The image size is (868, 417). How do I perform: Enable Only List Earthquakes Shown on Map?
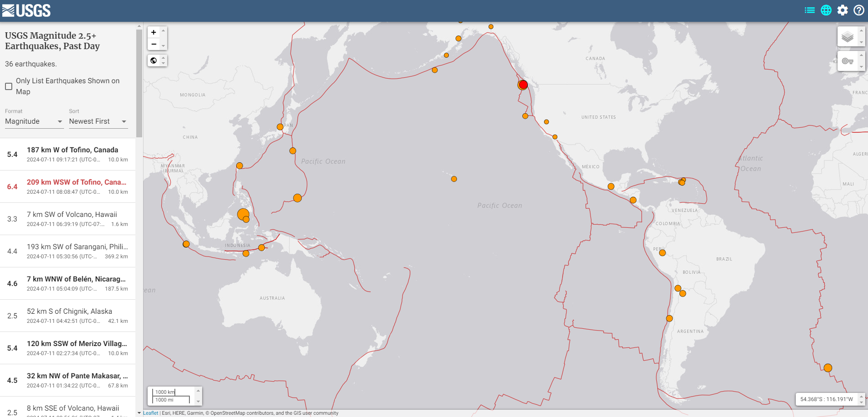pos(9,86)
